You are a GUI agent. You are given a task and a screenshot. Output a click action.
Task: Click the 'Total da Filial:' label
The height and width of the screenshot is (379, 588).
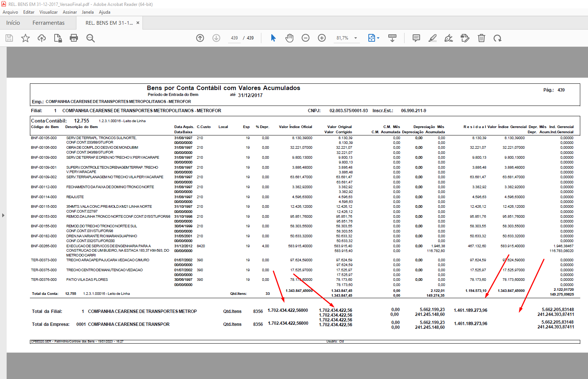(47, 311)
